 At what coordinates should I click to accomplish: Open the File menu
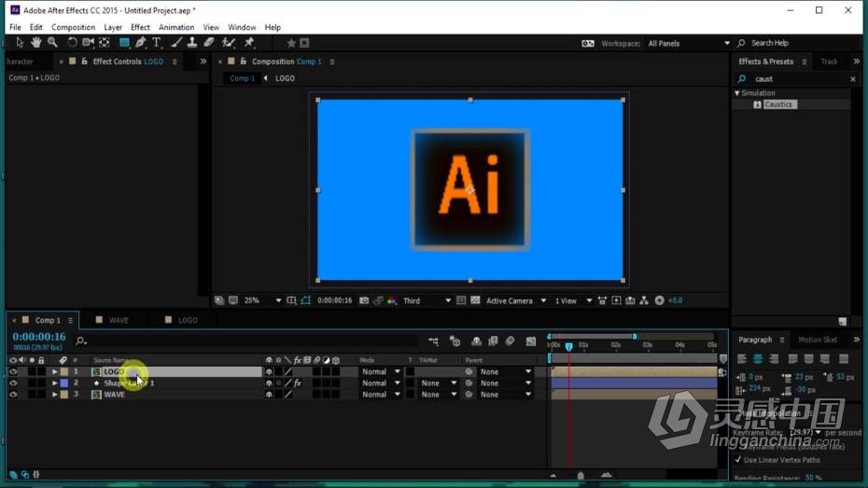pos(15,27)
